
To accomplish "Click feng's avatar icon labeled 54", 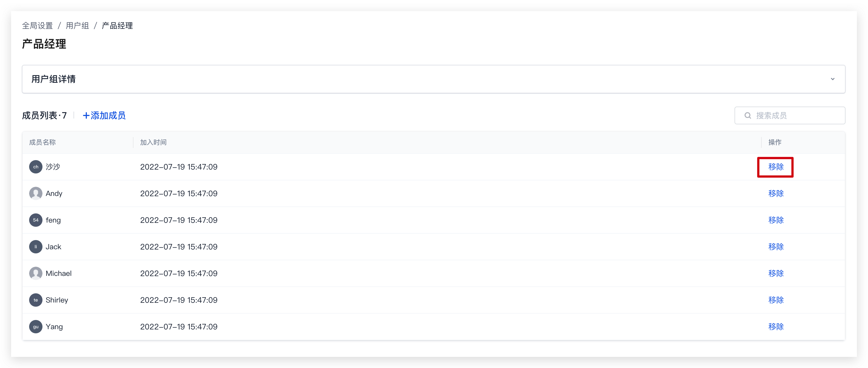I will pos(36,220).
